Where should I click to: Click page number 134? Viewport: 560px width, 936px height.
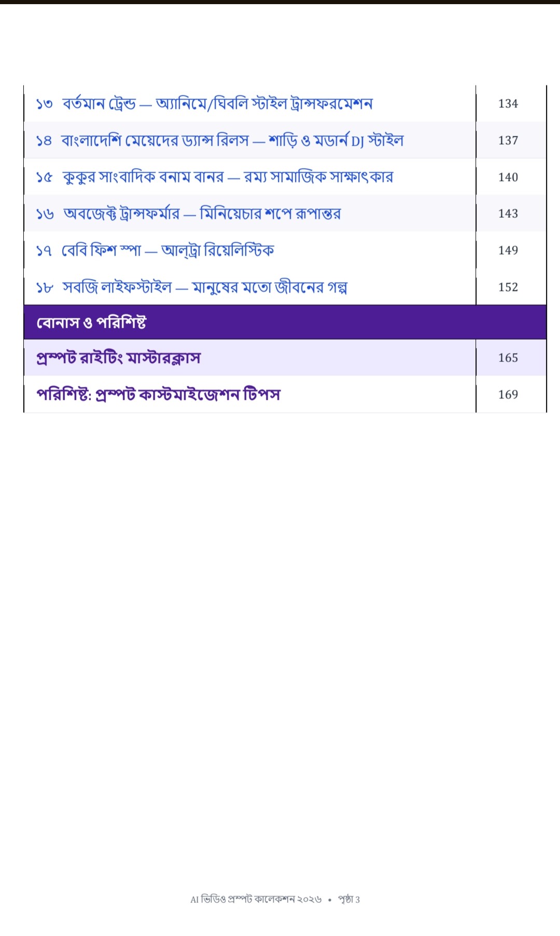pyautogui.click(x=508, y=104)
